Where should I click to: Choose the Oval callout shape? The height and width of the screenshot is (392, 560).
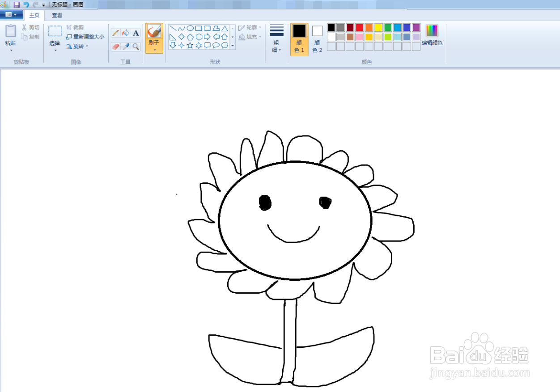[216, 45]
